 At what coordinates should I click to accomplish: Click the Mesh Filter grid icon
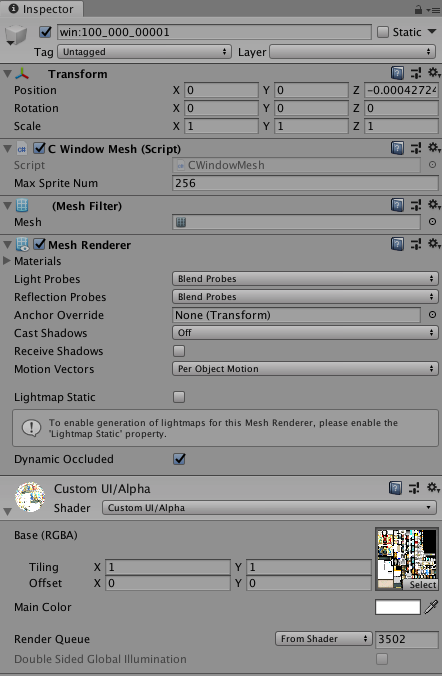[x=22, y=206]
